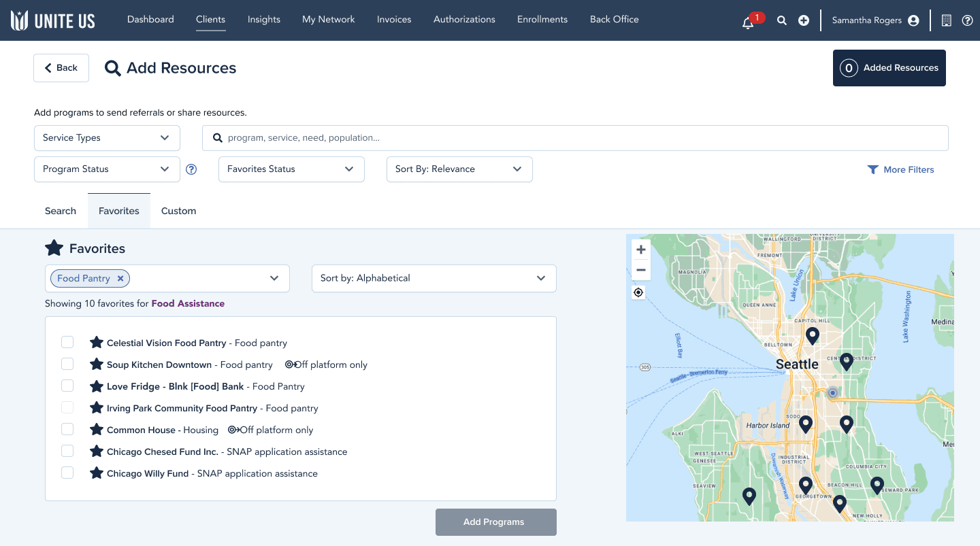
Task: Open the organization building icon
Action: point(946,20)
